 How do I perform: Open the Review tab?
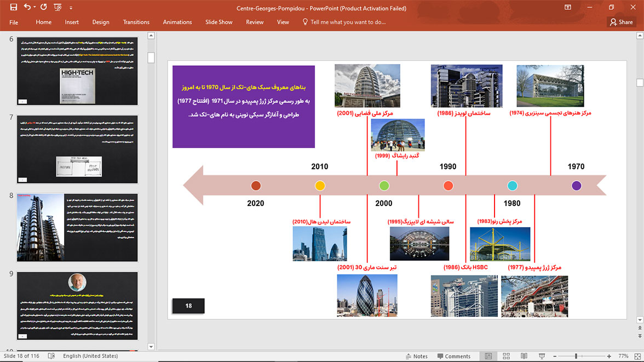255,22
